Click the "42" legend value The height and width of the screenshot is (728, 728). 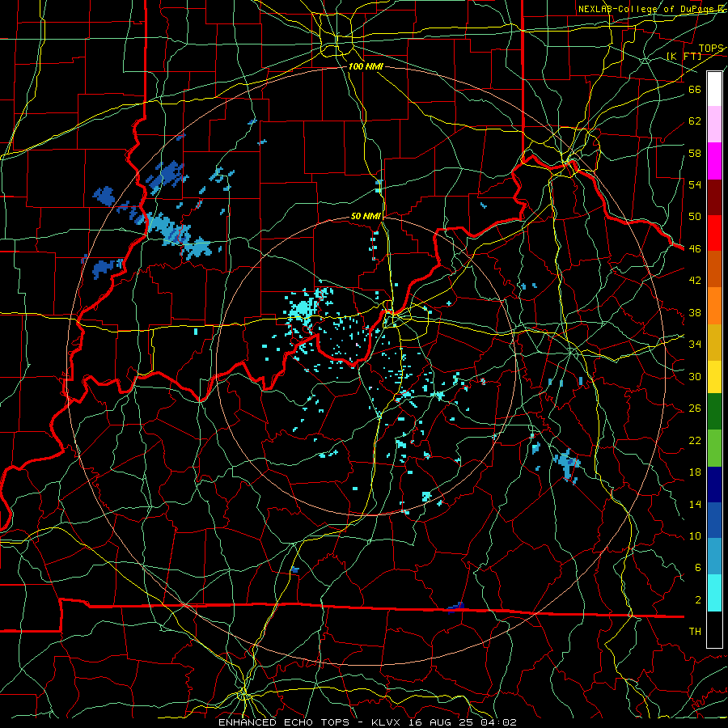(x=695, y=281)
